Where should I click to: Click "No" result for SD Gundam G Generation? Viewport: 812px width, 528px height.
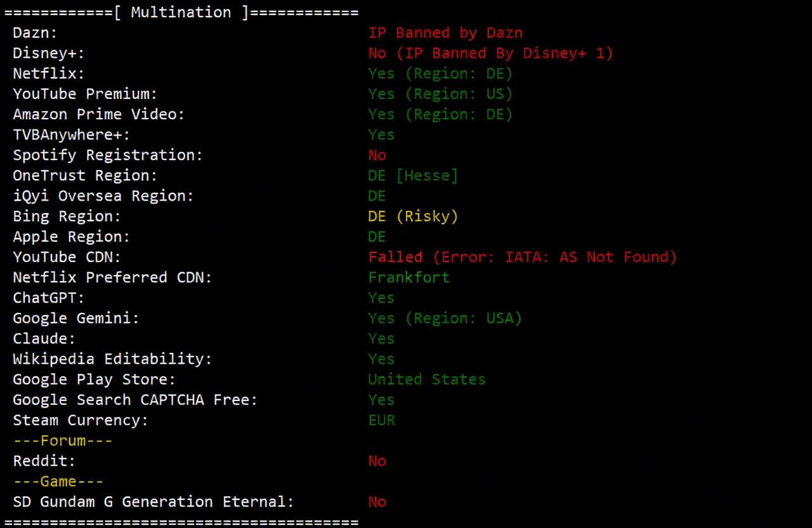(x=377, y=501)
